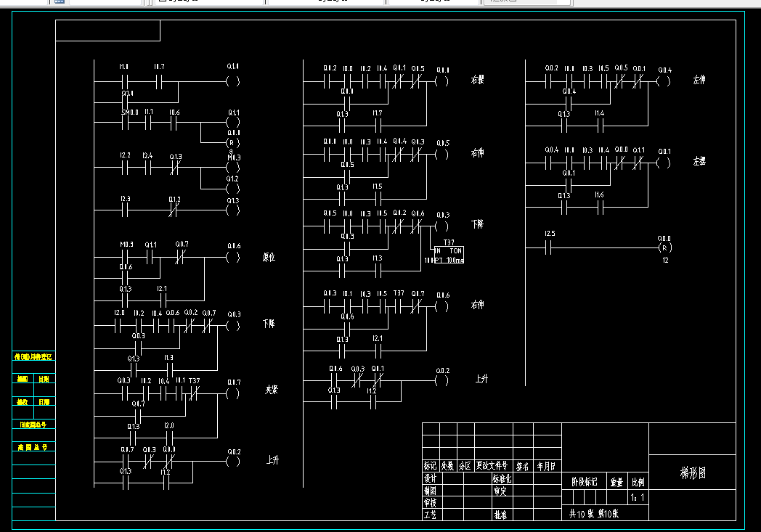Select the 右摆 rung annotation
Image resolution: width=761 pixels, height=532 pixels.
coord(478,80)
